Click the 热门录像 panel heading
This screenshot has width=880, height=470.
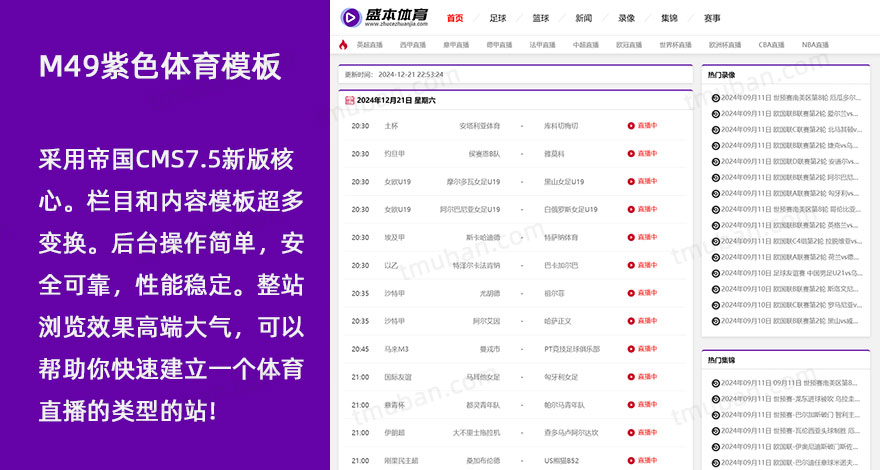click(x=721, y=75)
